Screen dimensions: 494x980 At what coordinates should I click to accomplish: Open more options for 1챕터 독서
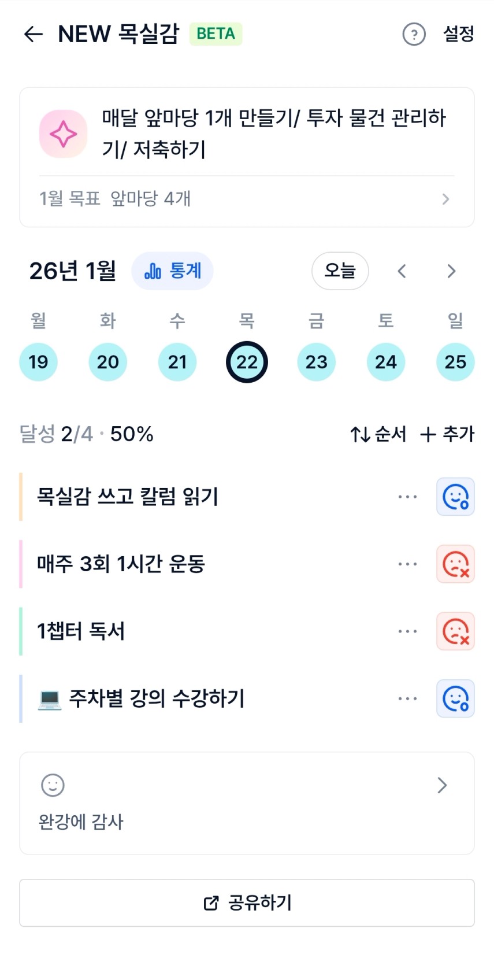[x=407, y=631]
